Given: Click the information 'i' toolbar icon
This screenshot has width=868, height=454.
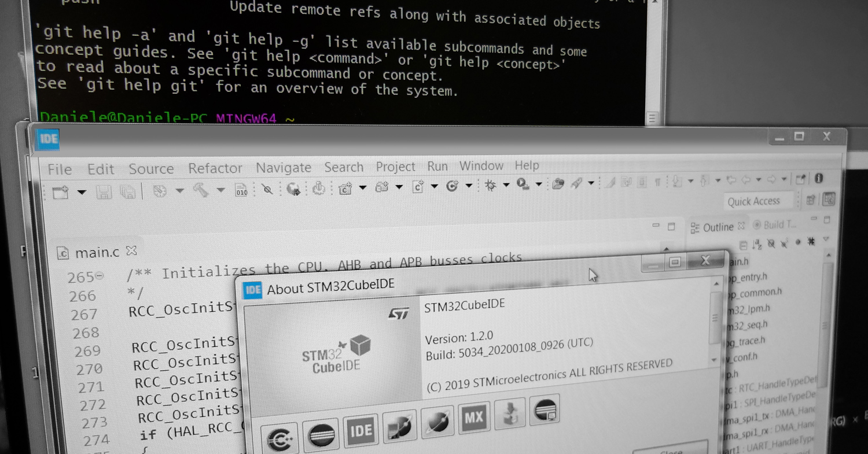Looking at the screenshot, I should [819, 179].
